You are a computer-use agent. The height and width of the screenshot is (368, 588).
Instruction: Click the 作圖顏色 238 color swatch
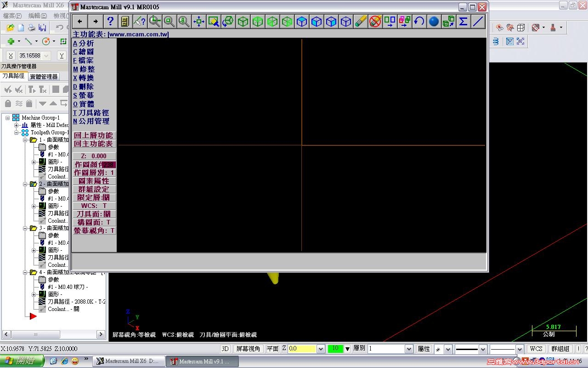108,165
